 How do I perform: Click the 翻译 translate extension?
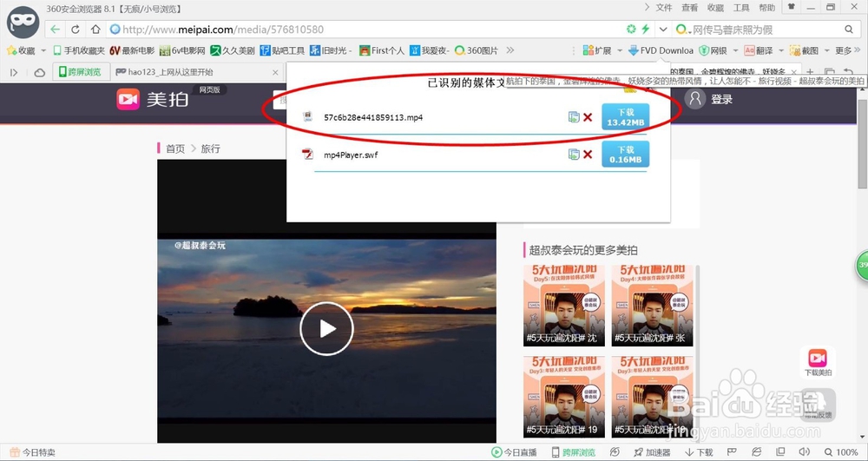click(x=759, y=50)
